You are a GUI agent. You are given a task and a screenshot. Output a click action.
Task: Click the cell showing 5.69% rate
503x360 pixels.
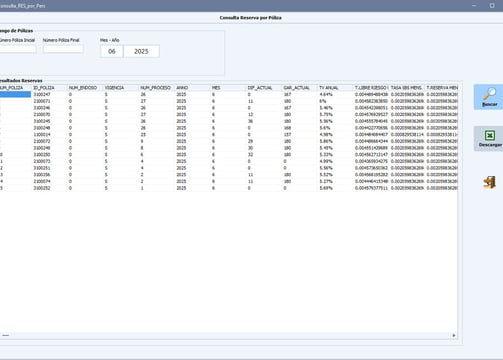pyautogui.click(x=326, y=188)
